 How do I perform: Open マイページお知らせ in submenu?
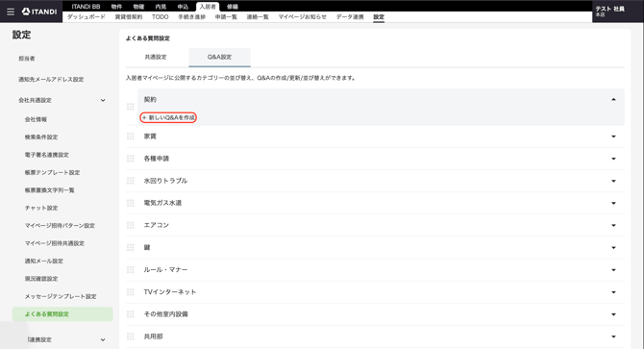(x=303, y=17)
